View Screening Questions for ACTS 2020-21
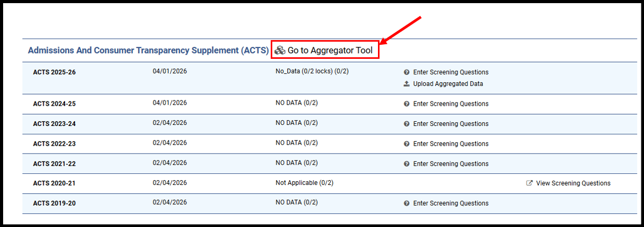This screenshot has width=644, height=227. point(573,183)
